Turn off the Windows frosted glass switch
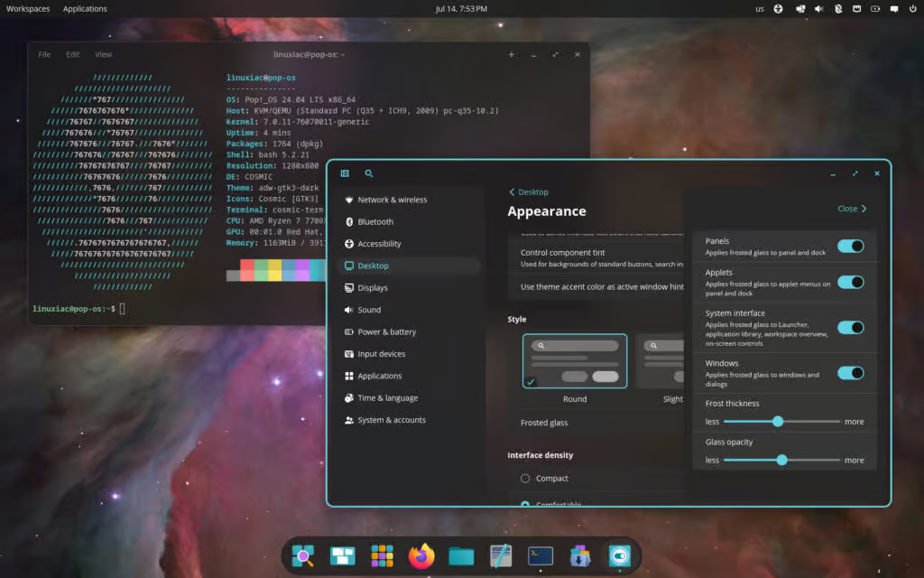Image resolution: width=924 pixels, height=578 pixels. pyautogui.click(x=850, y=373)
